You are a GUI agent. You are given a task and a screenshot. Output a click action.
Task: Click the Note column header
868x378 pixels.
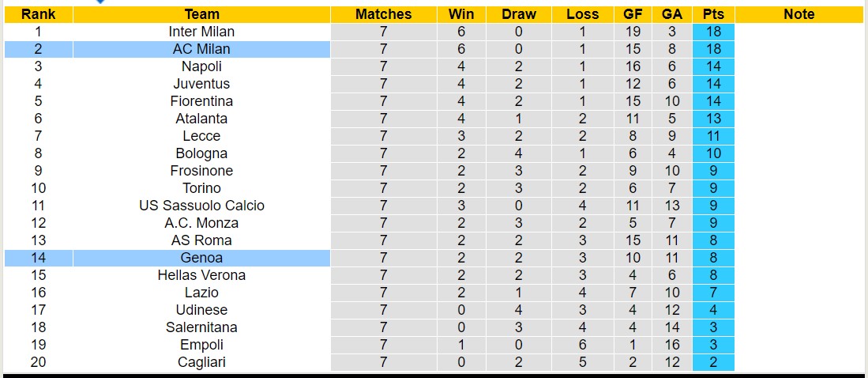(798, 14)
